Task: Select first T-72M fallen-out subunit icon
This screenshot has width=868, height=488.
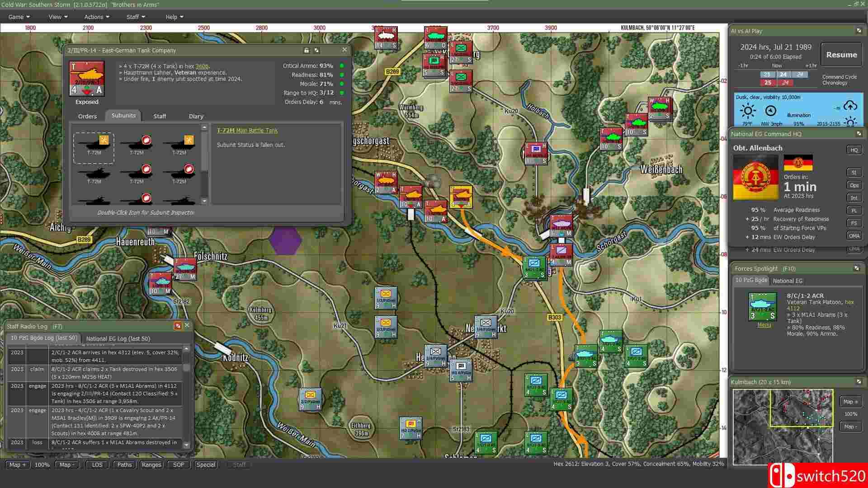Action: [x=94, y=145]
